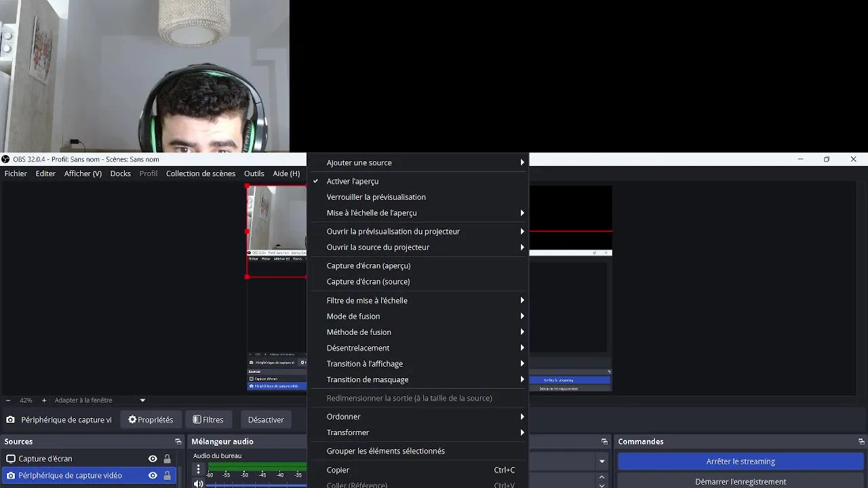Select Capture d'écran (source) entry
The image size is (868, 488).
click(418, 282)
